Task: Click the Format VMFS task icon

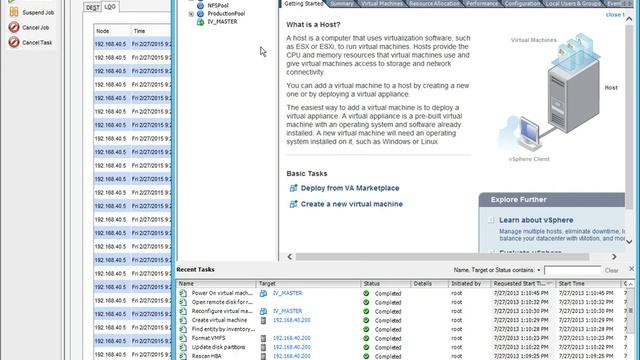Action: click(x=183, y=338)
